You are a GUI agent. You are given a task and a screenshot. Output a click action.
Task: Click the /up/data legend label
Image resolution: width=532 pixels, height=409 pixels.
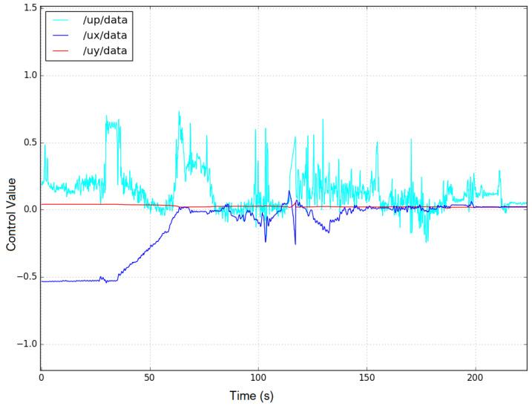105,22
